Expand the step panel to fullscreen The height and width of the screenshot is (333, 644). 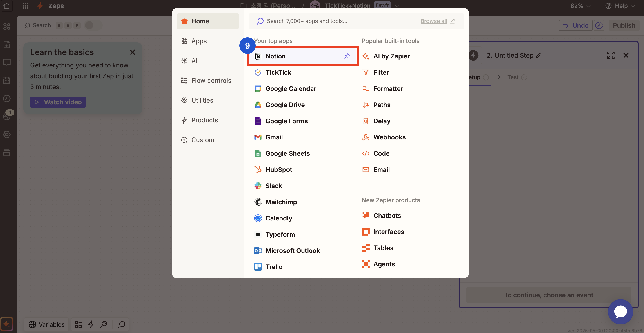coord(611,55)
